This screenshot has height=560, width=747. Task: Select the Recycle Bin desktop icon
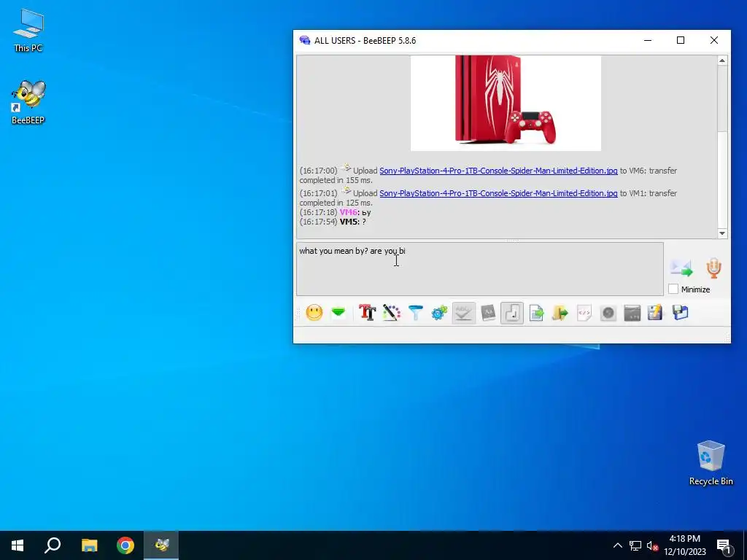(x=711, y=463)
